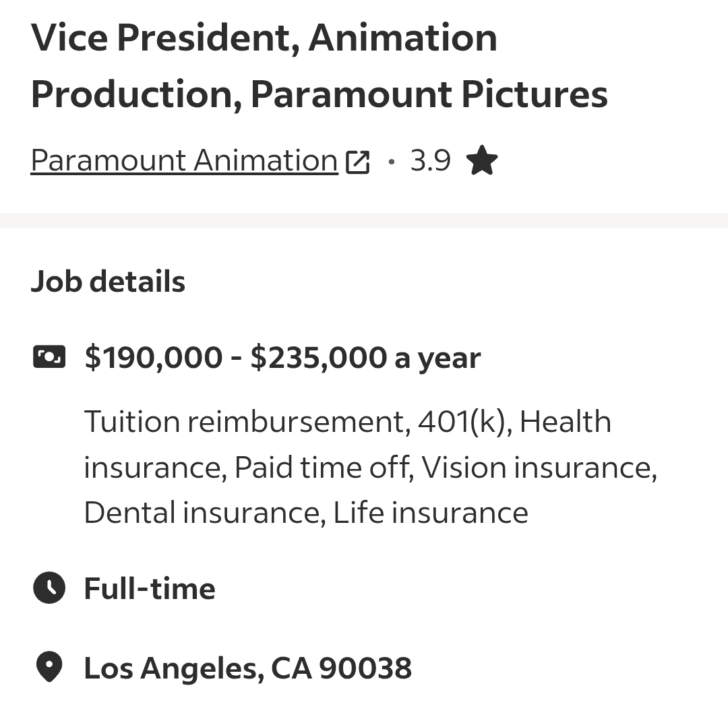Click the Los Angeles, CA 90038 location
Viewport: 728px width, 723px height.
(x=247, y=668)
